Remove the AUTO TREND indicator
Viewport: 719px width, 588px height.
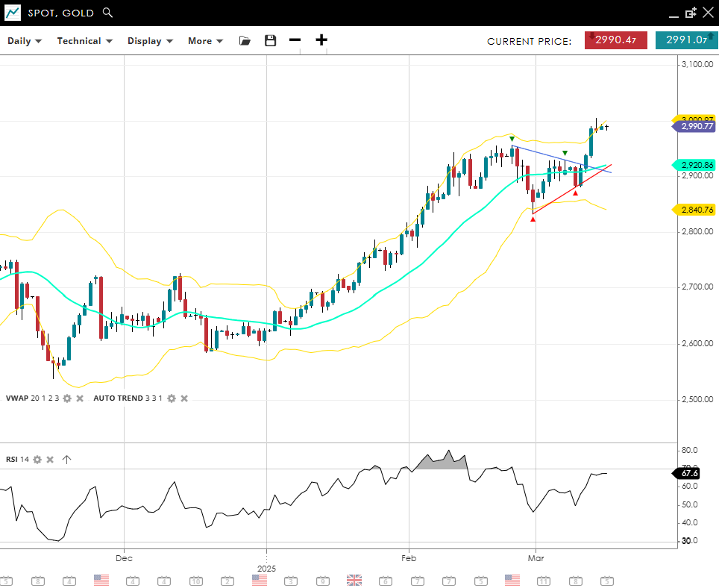(184, 398)
